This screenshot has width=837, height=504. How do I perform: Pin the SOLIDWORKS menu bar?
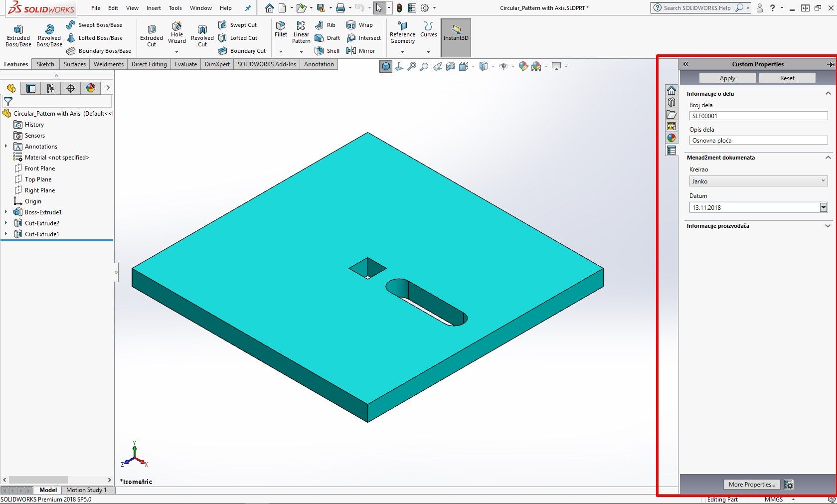pyautogui.click(x=248, y=8)
